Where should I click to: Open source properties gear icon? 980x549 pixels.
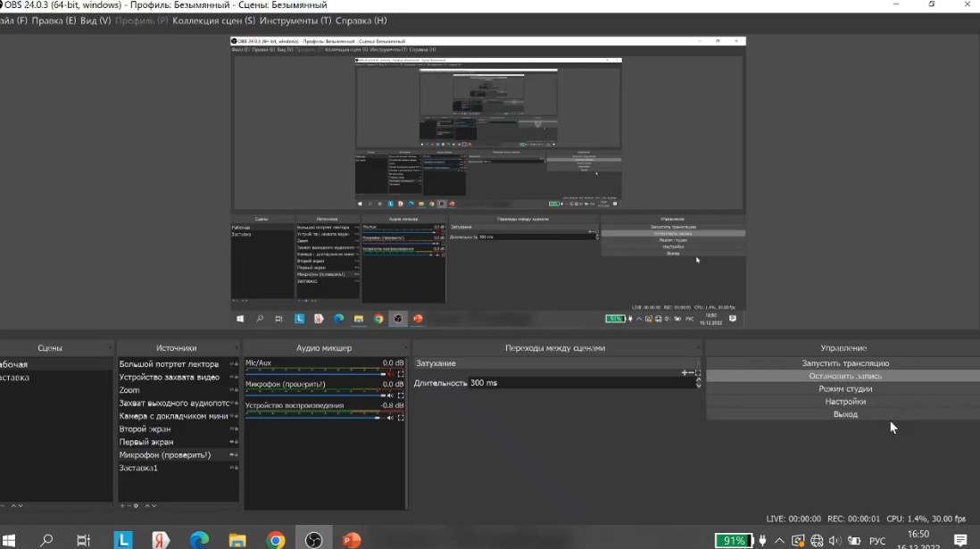click(137, 505)
